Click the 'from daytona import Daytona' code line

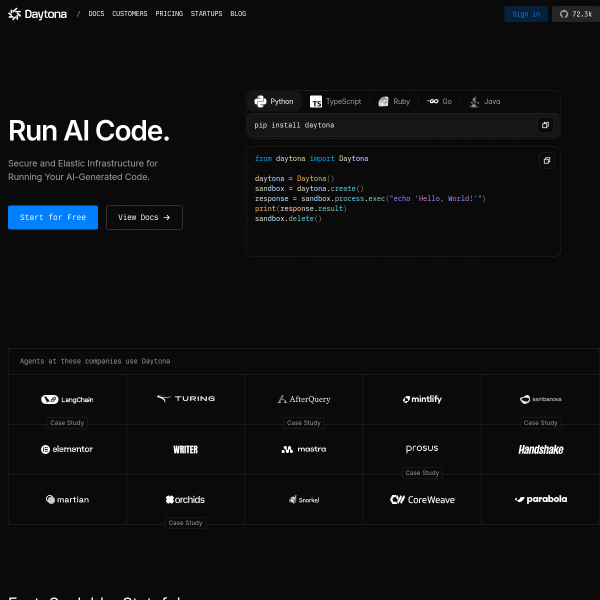point(311,158)
